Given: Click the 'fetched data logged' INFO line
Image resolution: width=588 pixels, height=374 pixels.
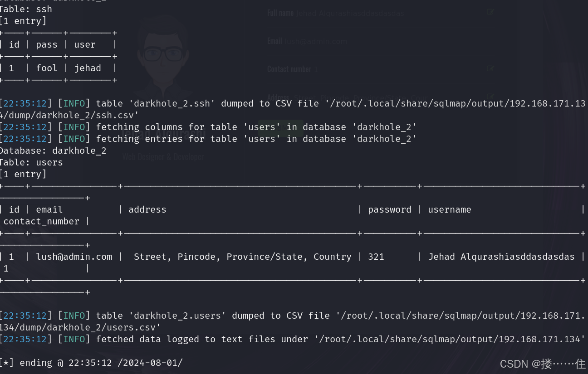Looking at the screenshot, I should 290,339.
